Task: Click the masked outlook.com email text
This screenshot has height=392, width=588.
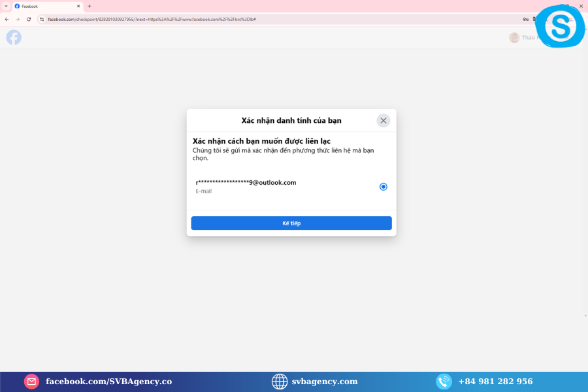Action: pos(246,183)
